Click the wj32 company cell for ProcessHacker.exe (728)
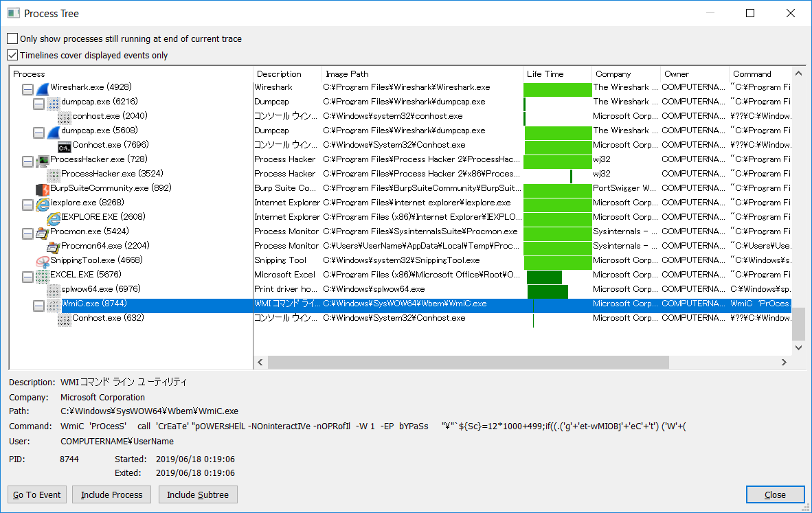The image size is (812, 513). [x=602, y=159]
